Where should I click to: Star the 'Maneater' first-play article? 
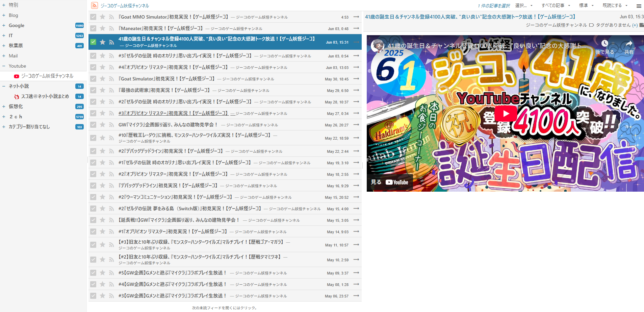[103, 28]
